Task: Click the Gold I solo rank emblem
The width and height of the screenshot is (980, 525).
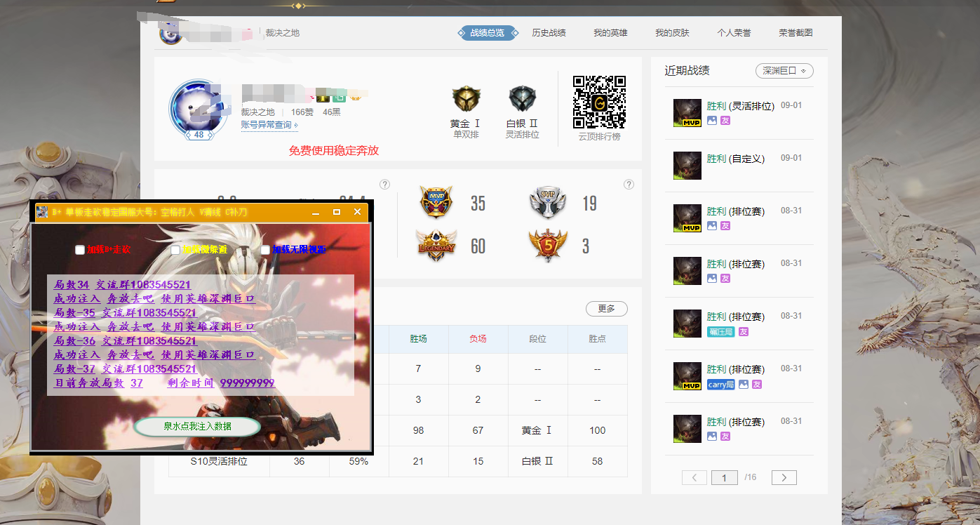Action: [466, 100]
